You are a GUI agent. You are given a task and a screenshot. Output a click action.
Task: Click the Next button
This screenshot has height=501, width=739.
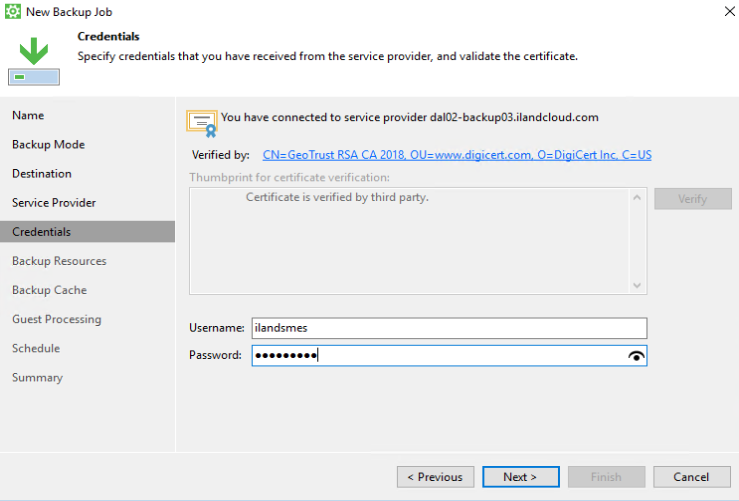520,477
